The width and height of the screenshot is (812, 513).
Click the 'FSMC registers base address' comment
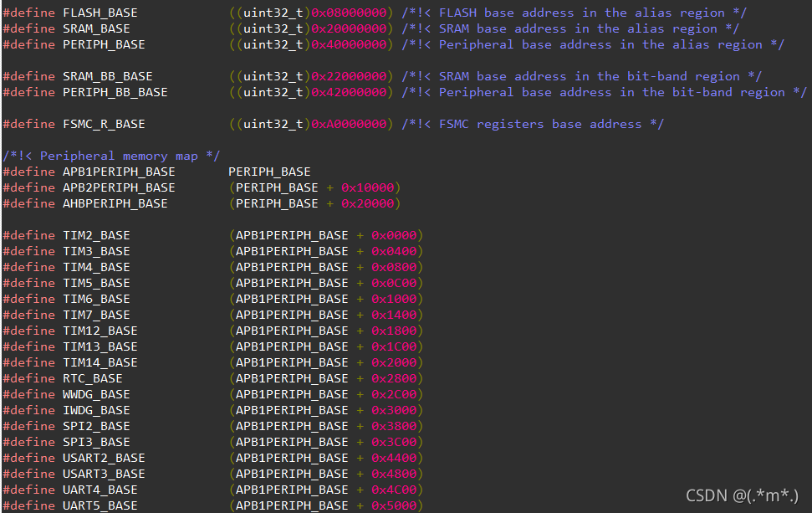533,125
